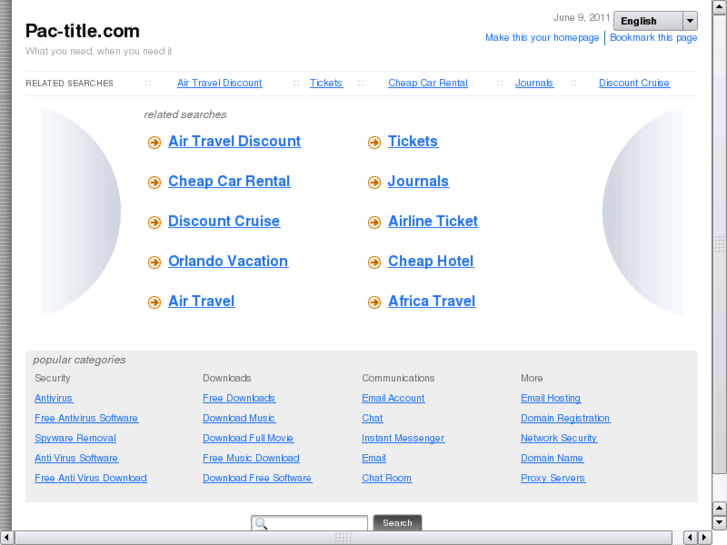727x545 pixels.
Task: Click the orange arrow icon beside Africa Travel
Action: (374, 302)
